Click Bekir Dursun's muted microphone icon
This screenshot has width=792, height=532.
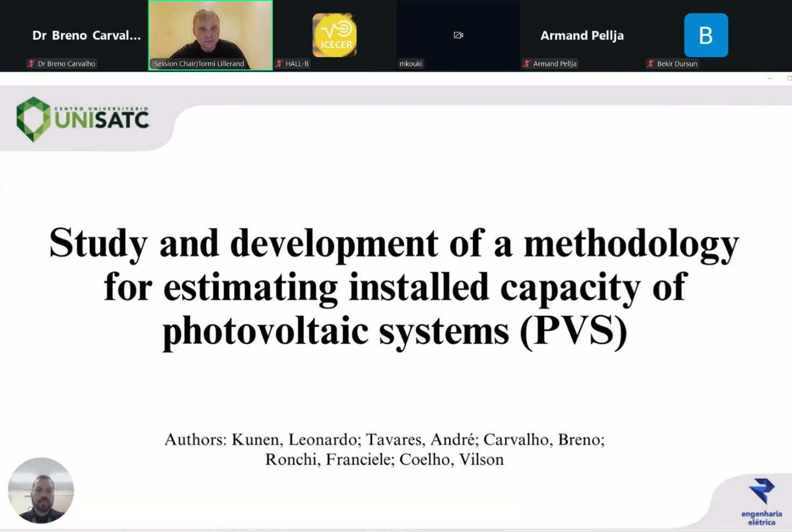[x=650, y=63]
